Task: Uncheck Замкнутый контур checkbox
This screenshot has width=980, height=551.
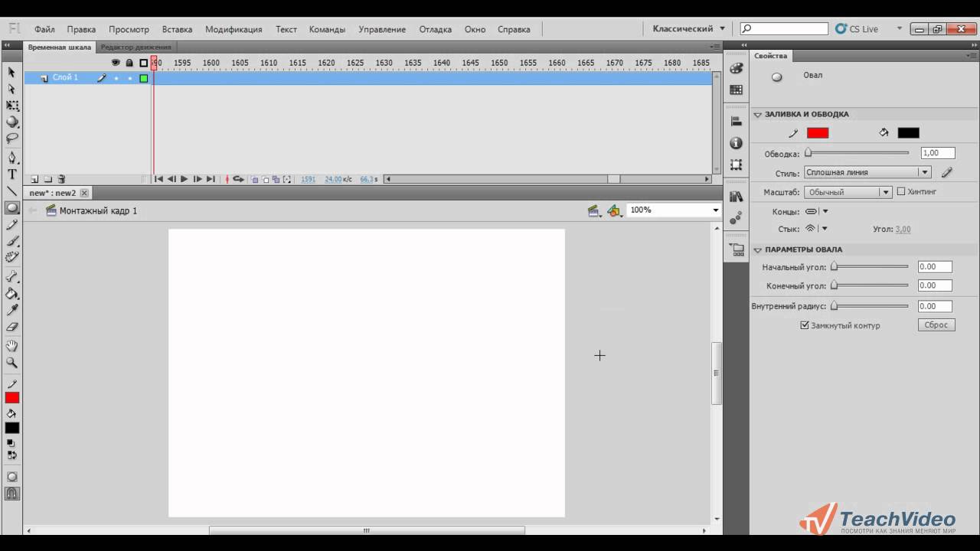Action: [x=805, y=325]
